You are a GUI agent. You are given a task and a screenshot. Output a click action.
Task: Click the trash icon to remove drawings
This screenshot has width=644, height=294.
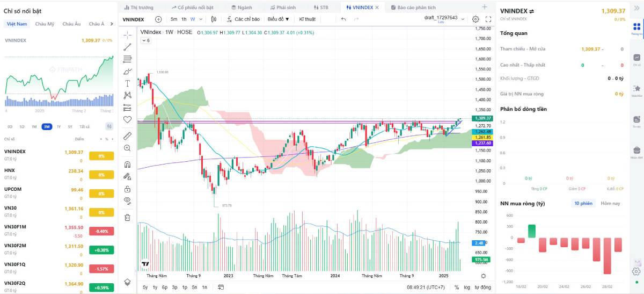[x=128, y=218]
